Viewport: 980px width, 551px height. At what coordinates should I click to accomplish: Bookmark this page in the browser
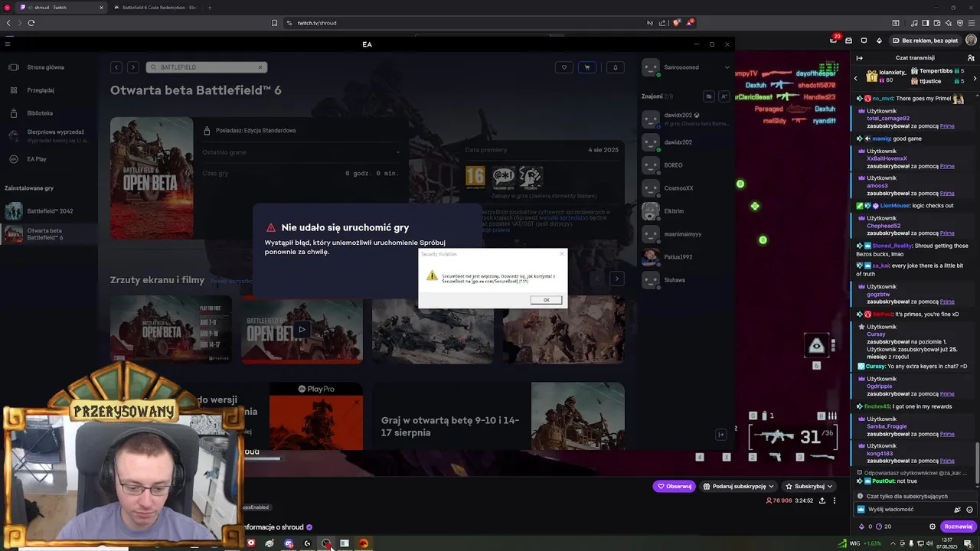(x=274, y=23)
